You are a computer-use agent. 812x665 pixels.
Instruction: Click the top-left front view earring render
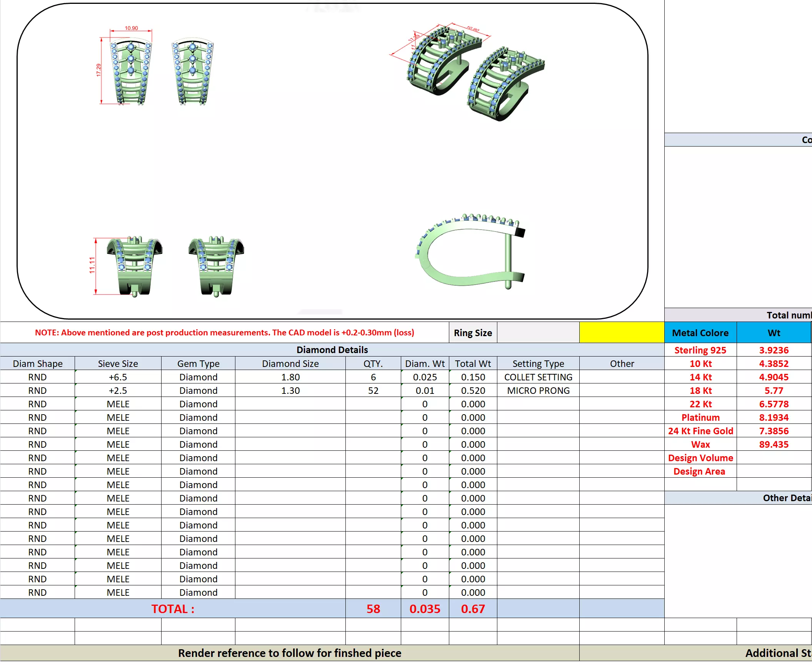pyautogui.click(x=131, y=71)
